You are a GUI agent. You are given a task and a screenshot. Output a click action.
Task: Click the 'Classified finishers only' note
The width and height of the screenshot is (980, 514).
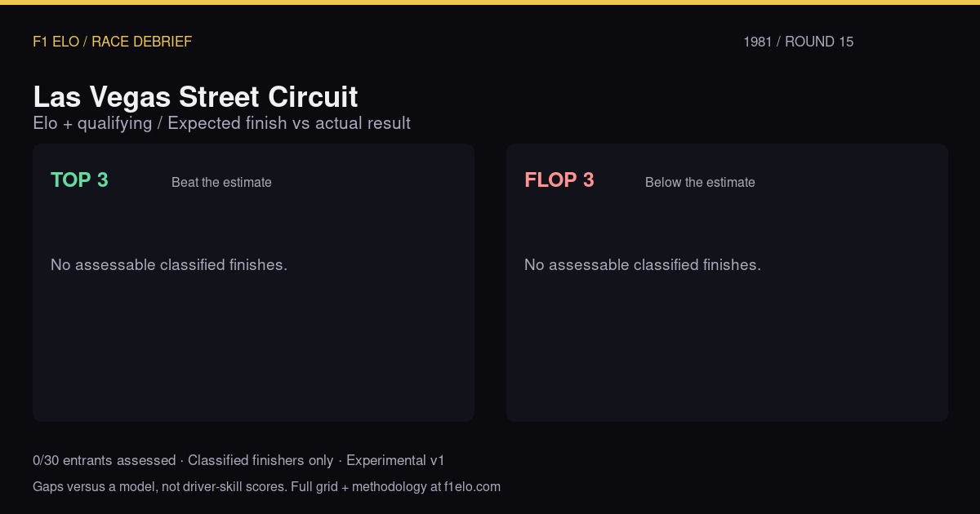point(261,461)
